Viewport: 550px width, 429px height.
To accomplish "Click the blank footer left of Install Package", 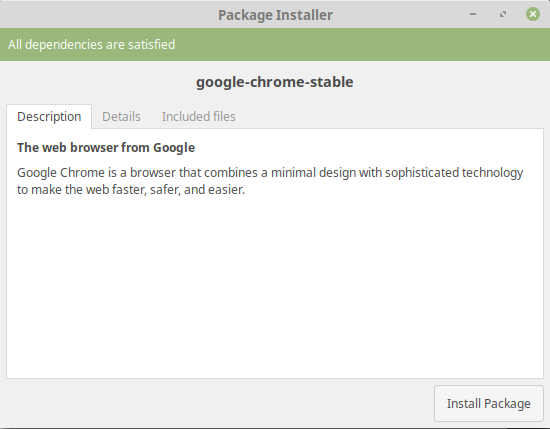I will 217,403.
